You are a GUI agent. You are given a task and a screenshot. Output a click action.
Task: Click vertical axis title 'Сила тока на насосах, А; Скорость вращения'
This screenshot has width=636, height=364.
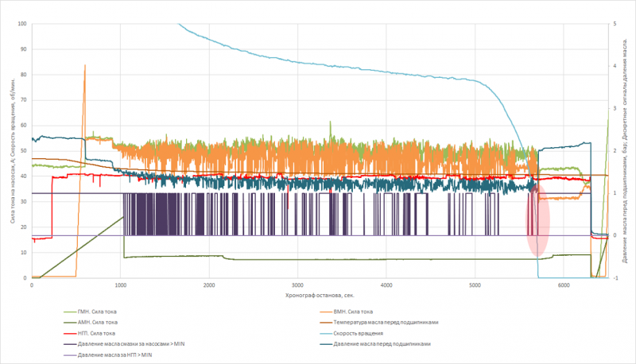(12, 151)
